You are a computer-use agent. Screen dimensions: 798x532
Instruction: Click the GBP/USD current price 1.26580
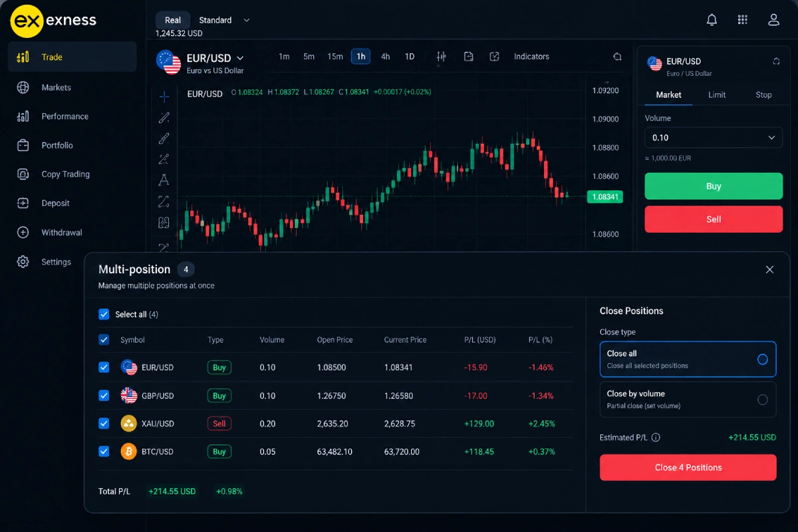398,396
